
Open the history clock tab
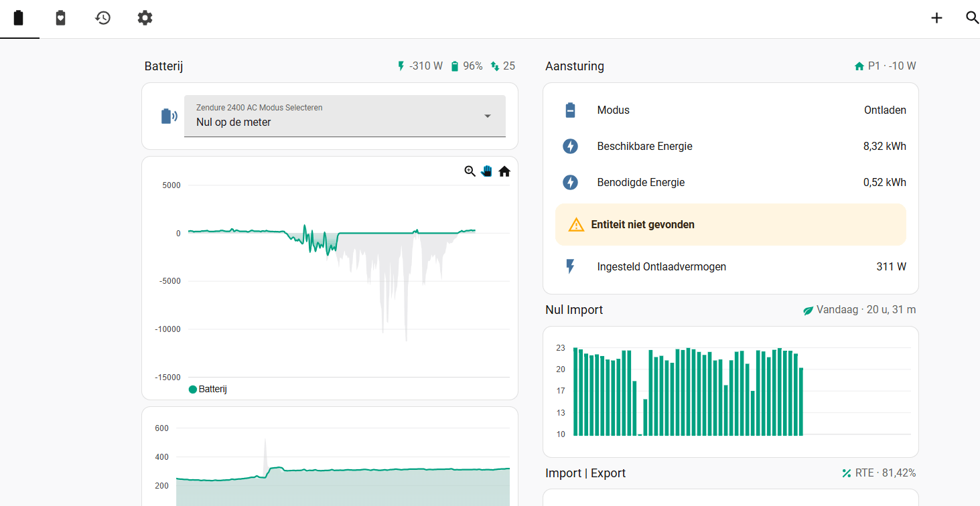pyautogui.click(x=102, y=18)
